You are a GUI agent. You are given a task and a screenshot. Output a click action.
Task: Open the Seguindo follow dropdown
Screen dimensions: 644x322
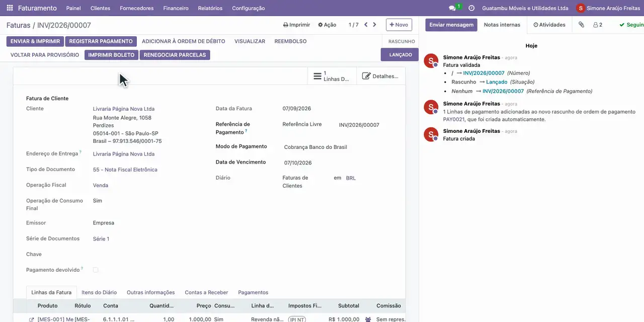[631, 25]
